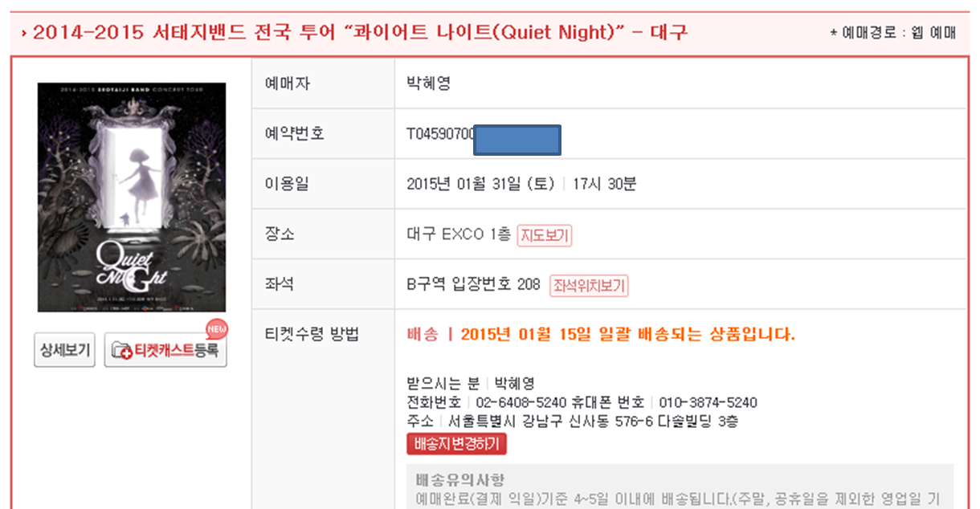Click the red folder-plus icon on 티켓캐스트등록
Screen dimensions: 980x509
[x=121, y=352]
